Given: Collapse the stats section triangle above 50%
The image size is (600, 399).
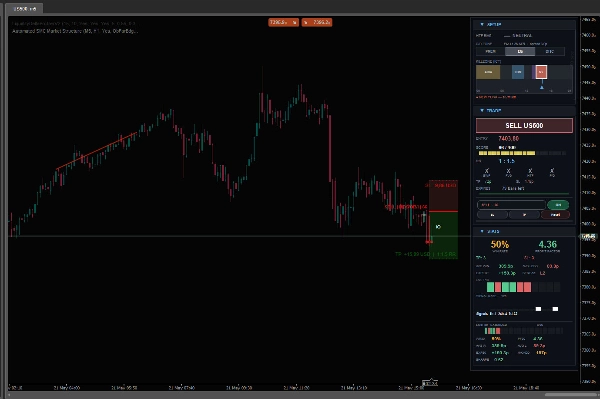Looking at the screenshot, I should (482, 231).
